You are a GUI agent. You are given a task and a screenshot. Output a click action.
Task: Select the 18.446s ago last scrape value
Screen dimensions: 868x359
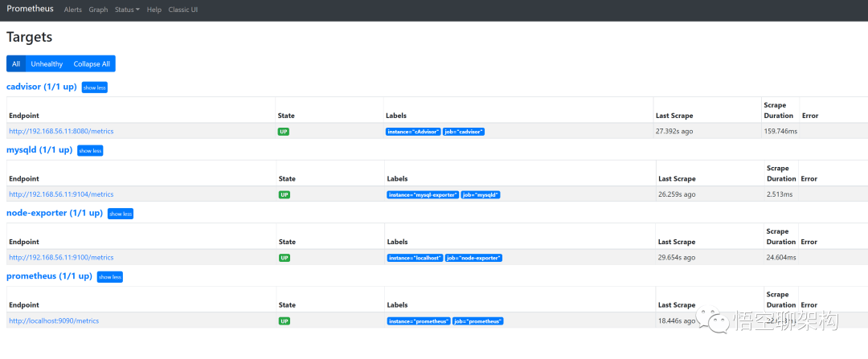[x=677, y=320]
